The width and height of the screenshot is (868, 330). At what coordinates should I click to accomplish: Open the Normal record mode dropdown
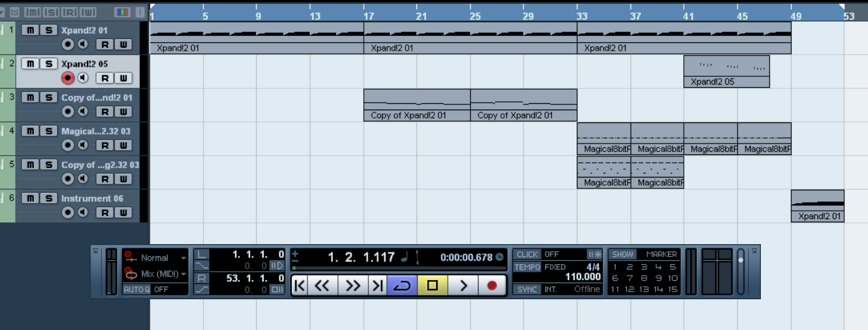(184, 258)
